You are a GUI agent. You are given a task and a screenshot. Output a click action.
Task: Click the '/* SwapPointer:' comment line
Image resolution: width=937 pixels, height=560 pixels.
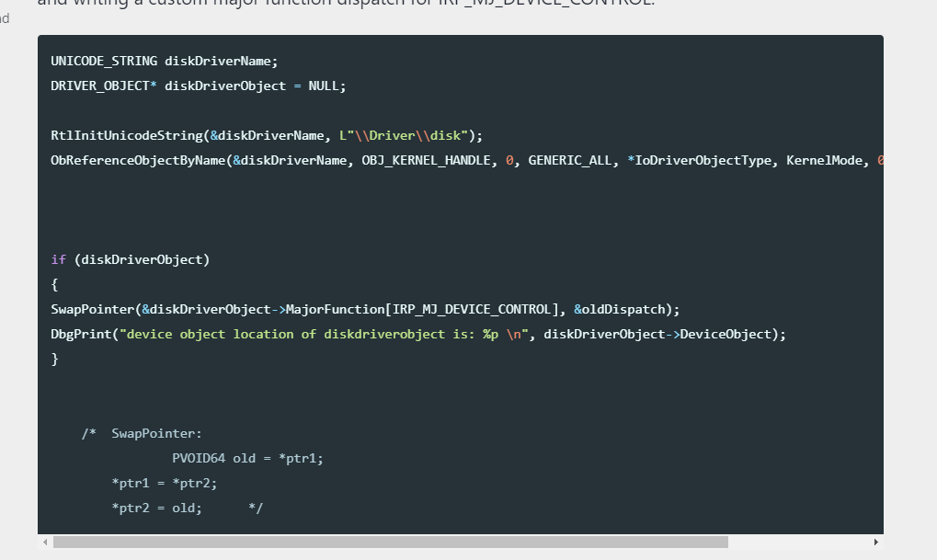point(142,434)
